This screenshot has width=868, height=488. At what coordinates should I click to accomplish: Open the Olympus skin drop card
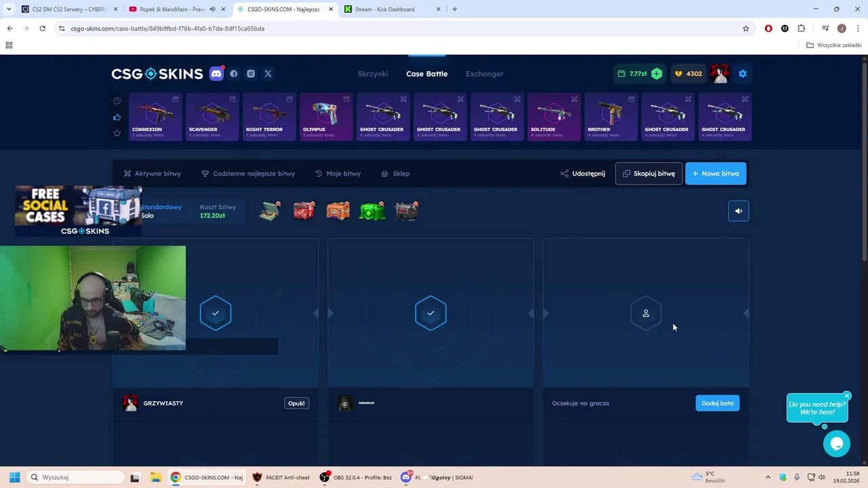[326, 117]
